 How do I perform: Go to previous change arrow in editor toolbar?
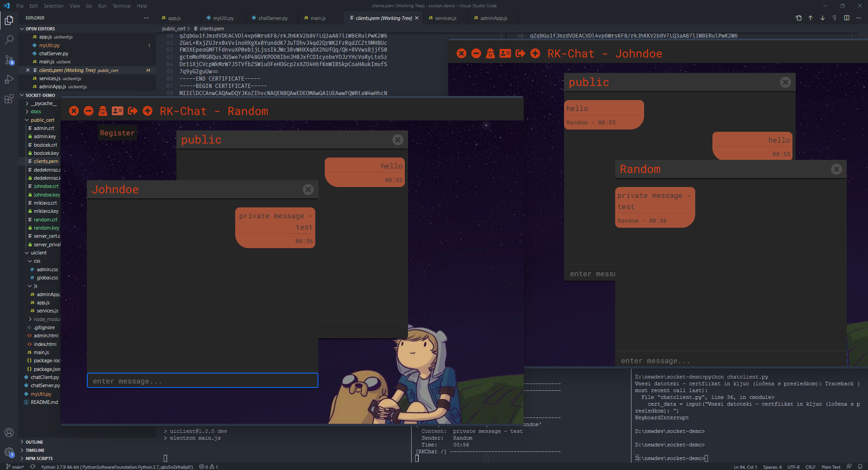tap(811, 18)
